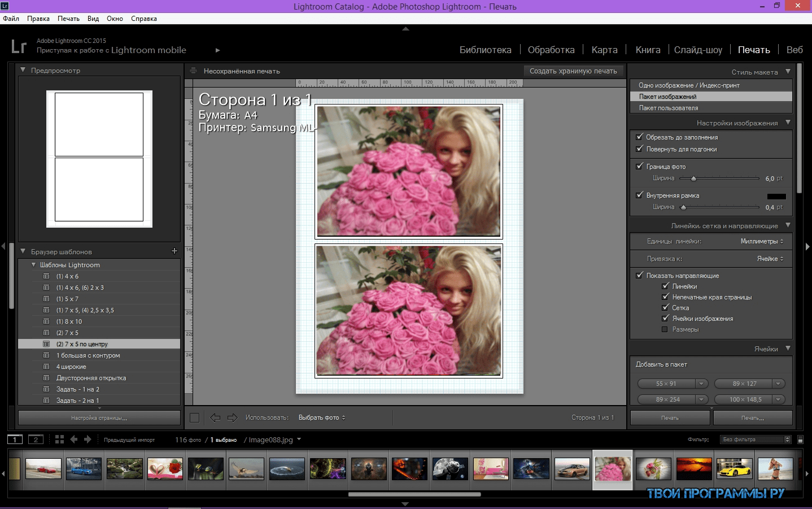Image resolution: width=812 pixels, height=509 pixels.
Task: Add 55 × 91 cell to package
Action: 666,384
